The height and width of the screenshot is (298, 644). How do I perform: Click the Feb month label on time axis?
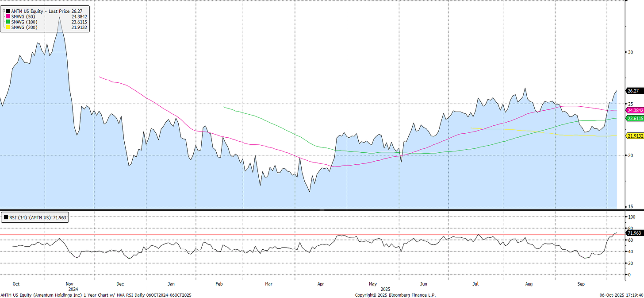[x=220, y=283]
